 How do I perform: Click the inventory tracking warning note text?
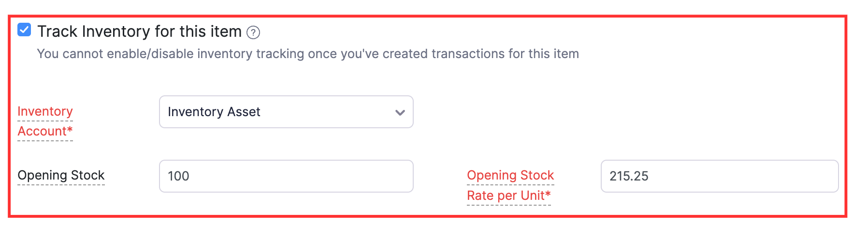[x=308, y=54]
